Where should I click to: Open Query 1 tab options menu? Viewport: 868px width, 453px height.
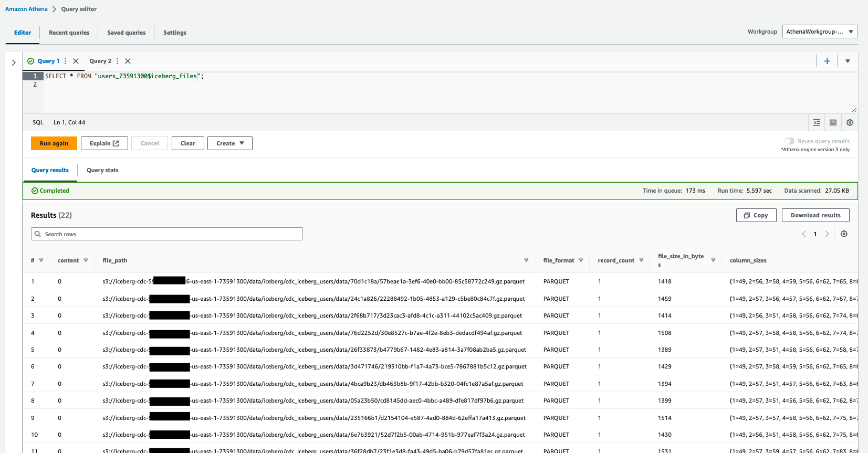65,61
